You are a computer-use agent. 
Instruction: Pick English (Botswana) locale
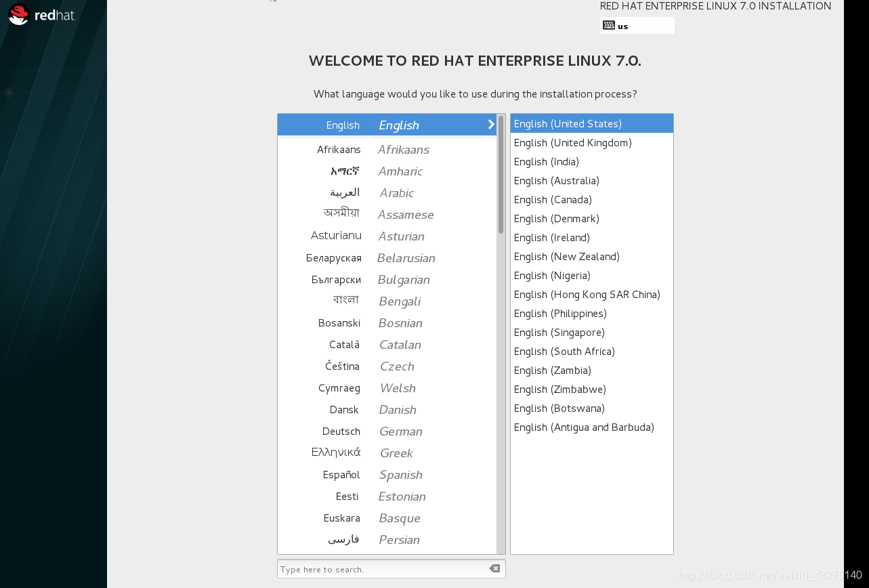pyautogui.click(x=592, y=408)
